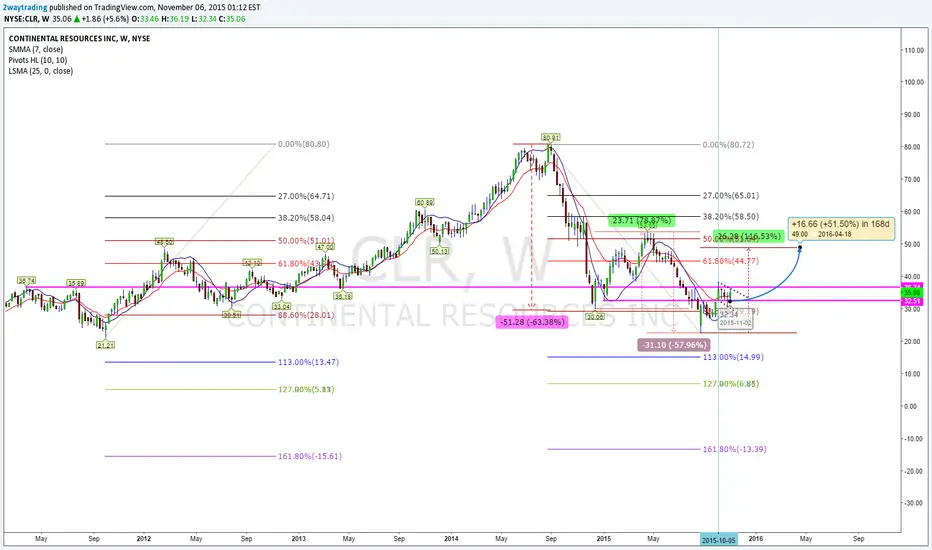Click the 27.00%(65.01) Fibonacci label
The image size is (932, 550).
731,195
